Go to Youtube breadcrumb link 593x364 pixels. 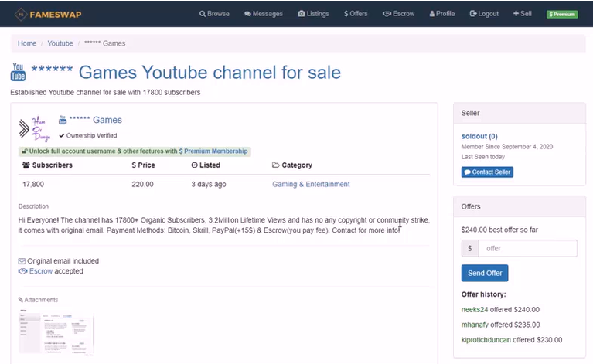click(x=60, y=43)
